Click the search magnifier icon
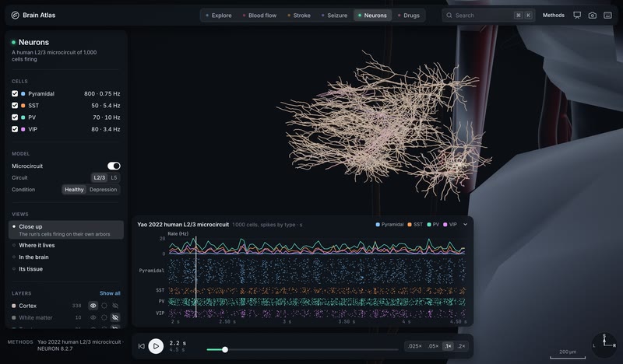The width and height of the screenshot is (623, 364). tap(449, 16)
